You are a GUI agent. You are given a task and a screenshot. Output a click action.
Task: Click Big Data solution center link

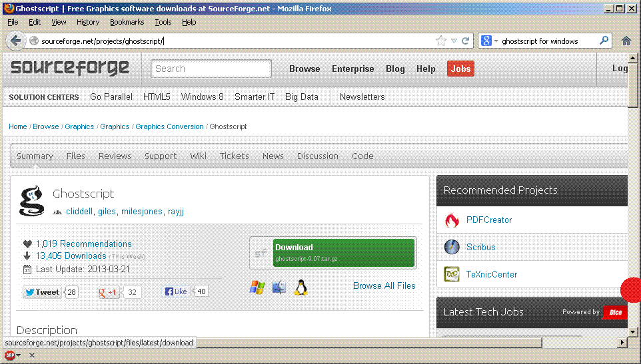(302, 96)
